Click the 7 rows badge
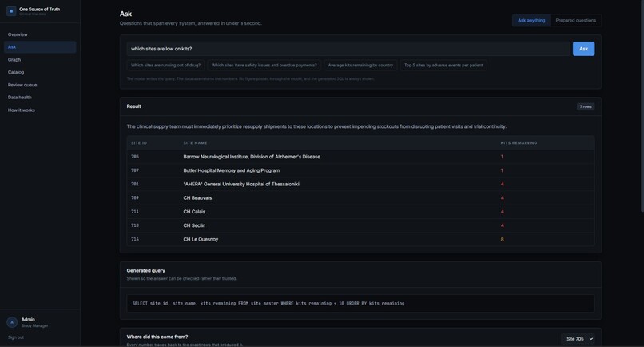This screenshot has width=644, height=347. (586, 106)
